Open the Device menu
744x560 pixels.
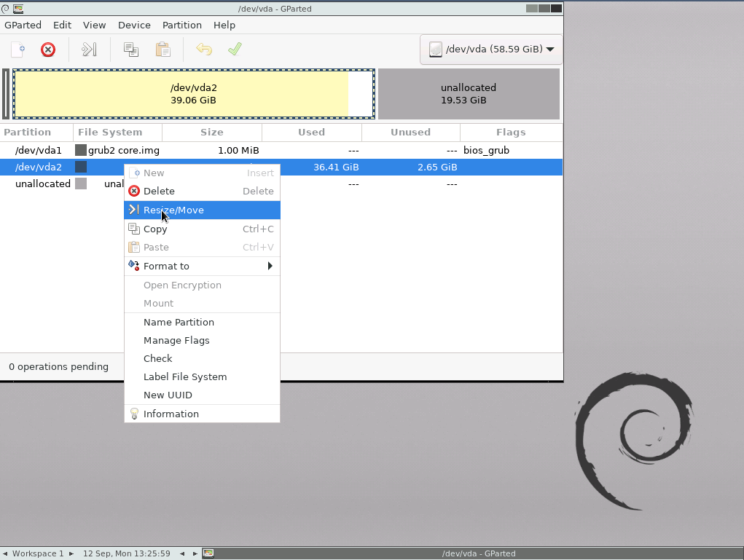(x=134, y=25)
